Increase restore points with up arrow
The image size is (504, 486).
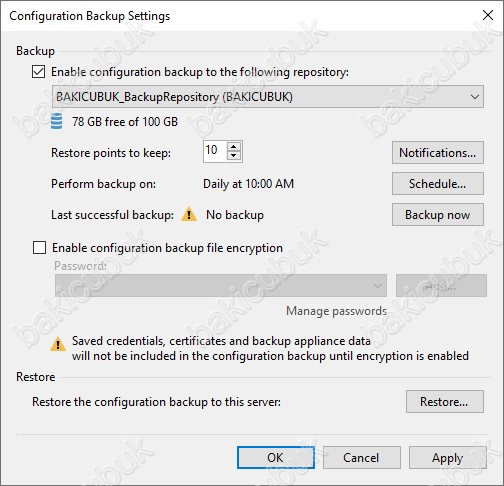click(234, 147)
